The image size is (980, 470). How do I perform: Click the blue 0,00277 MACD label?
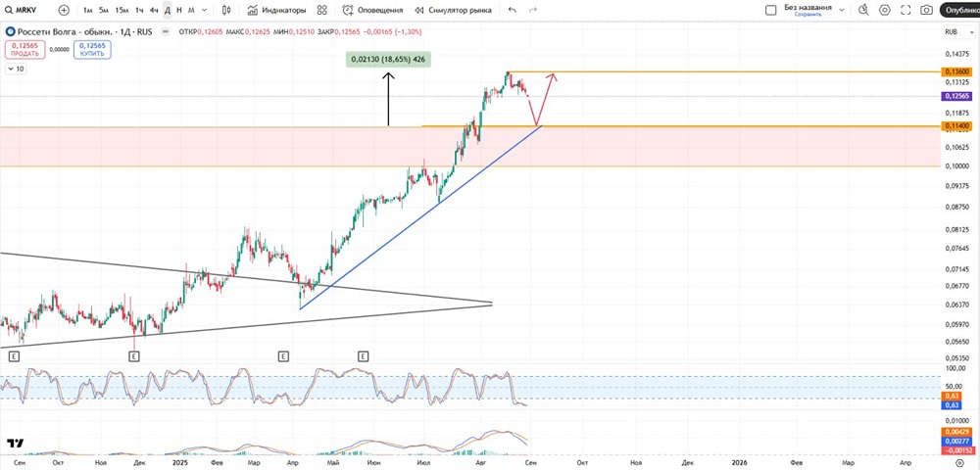[x=955, y=441]
